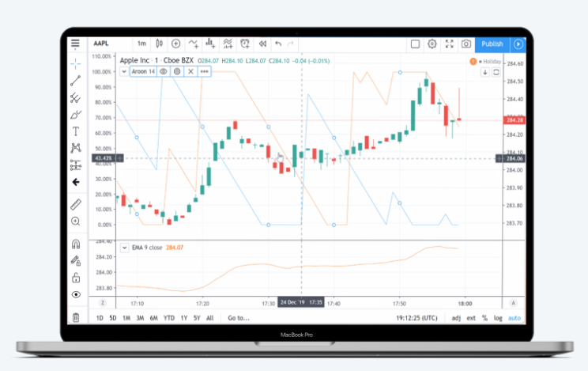Viewport: 588px width, 371px height.
Task: Select the 3M time range
Action: tap(140, 318)
